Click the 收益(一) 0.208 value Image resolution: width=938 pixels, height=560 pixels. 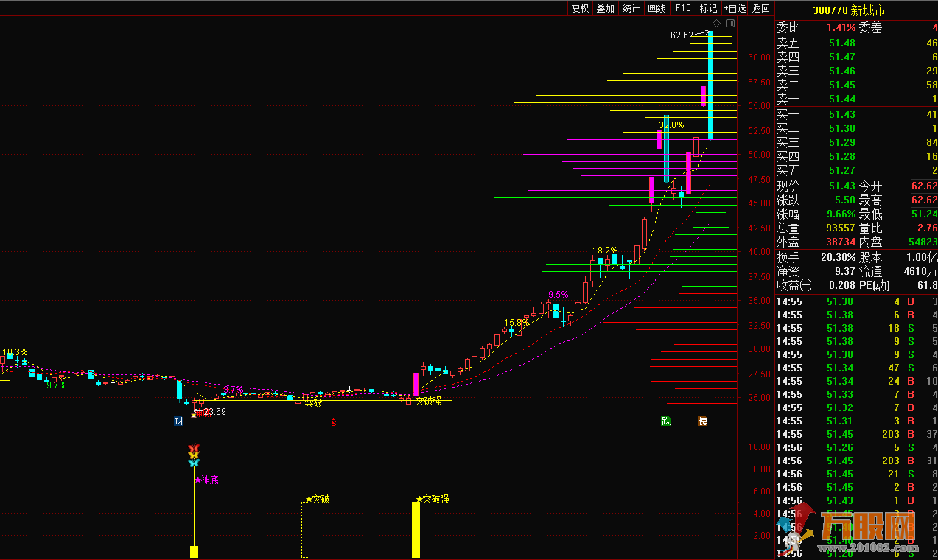842,286
